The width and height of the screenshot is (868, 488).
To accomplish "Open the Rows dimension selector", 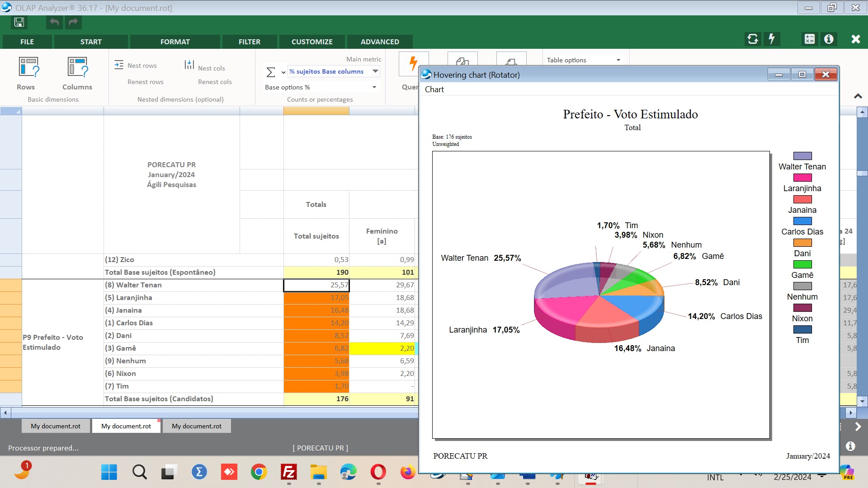I will (x=28, y=67).
